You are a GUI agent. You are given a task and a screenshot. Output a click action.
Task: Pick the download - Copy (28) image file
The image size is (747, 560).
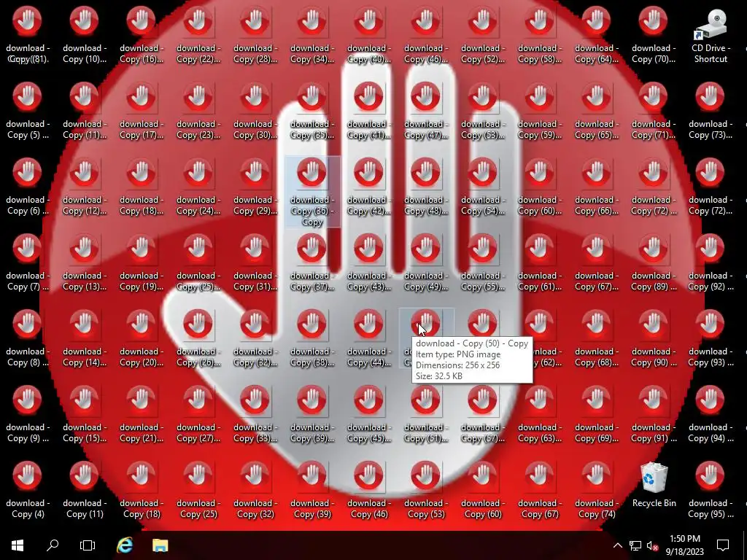(255, 36)
